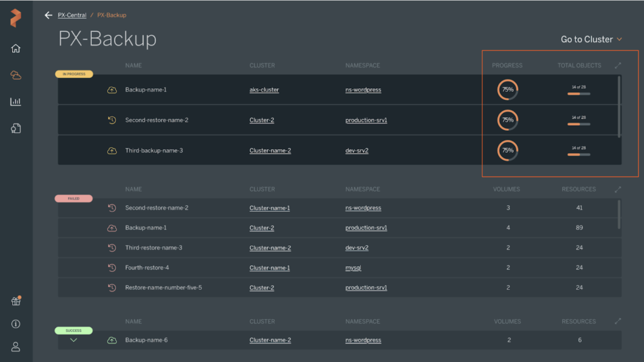Open the Go to Cluster dropdown
This screenshot has width=644, height=362.
pyautogui.click(x=591, y=39)
